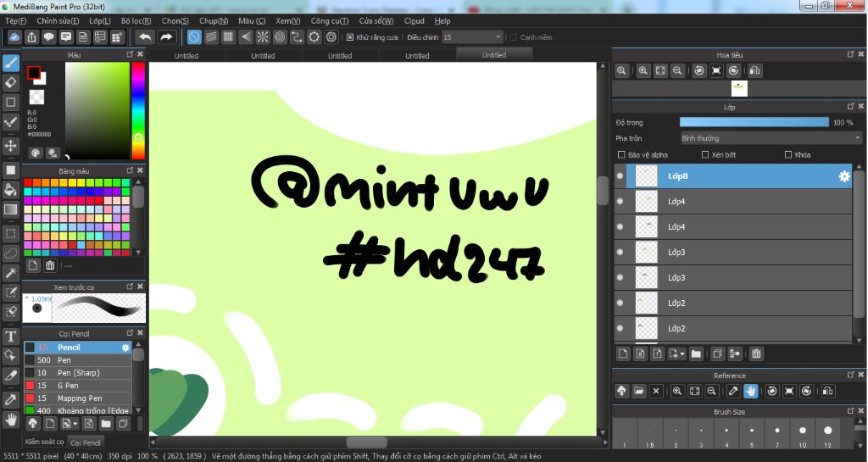Image resolution: width=868 pixels, height=462 pixels.
Task: Select the Text tool
Action: click(x=10, y=337)
